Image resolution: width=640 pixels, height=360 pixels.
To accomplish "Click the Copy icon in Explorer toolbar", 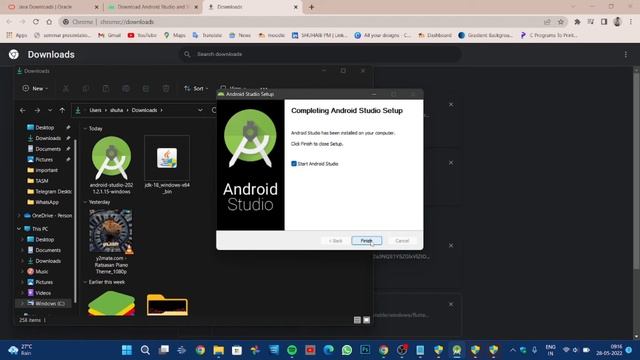I will coord(86,88).
